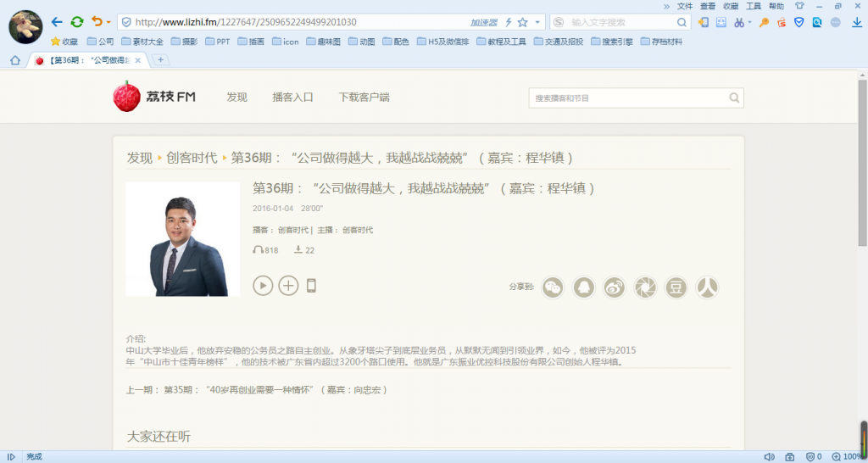
Task: Click the plus icon to add episode
Action: [x=288, y=286]
